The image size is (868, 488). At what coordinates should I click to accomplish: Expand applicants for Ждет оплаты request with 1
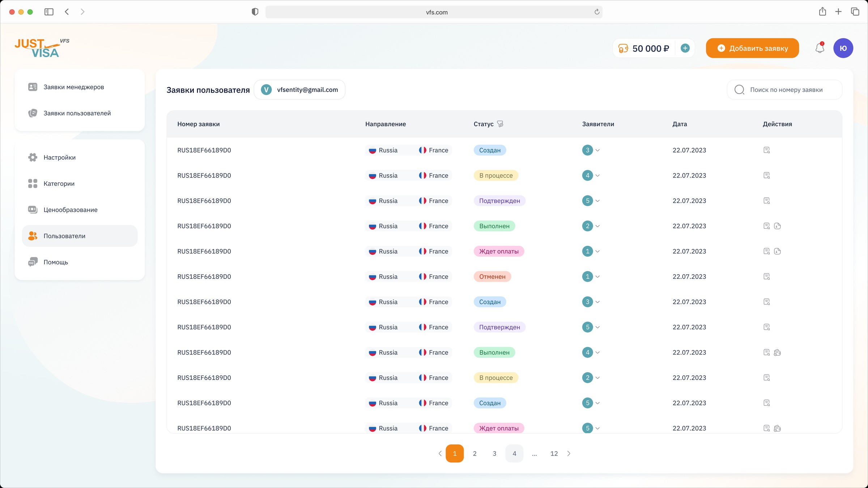[597, 252]
